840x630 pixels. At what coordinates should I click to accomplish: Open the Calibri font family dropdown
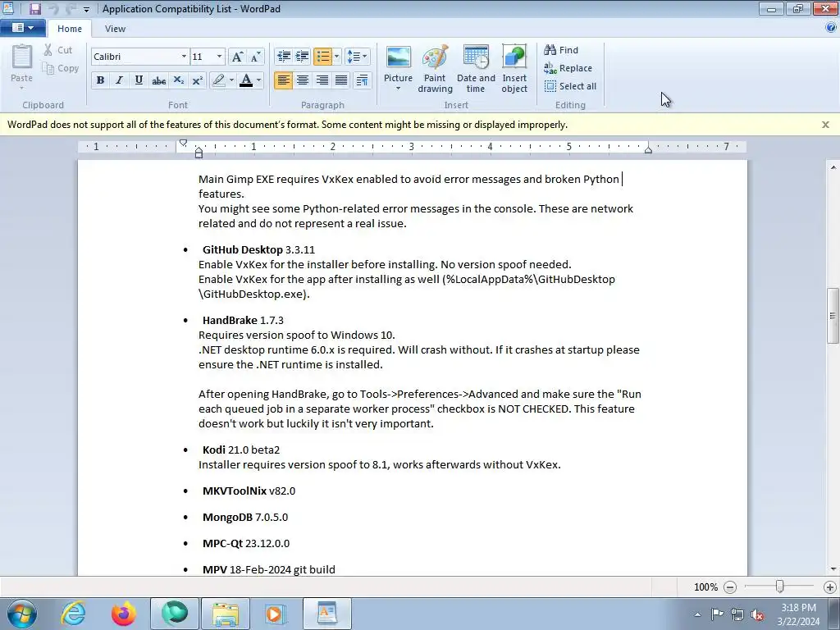(184, 57)
